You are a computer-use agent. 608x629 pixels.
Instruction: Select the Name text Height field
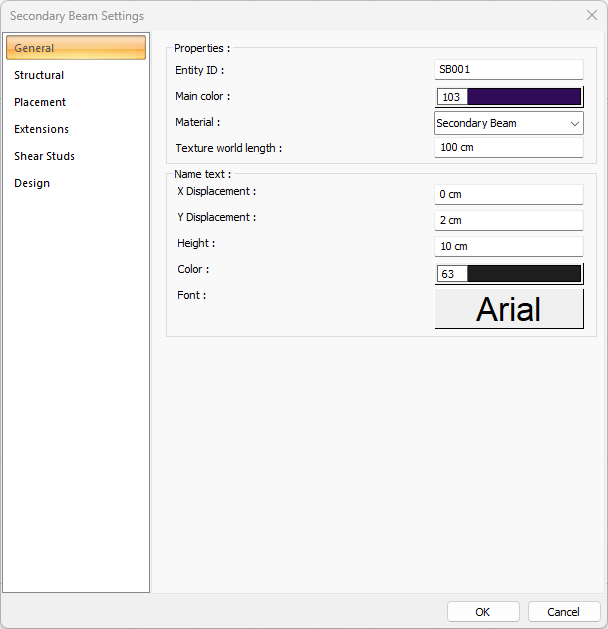(508, 246)
